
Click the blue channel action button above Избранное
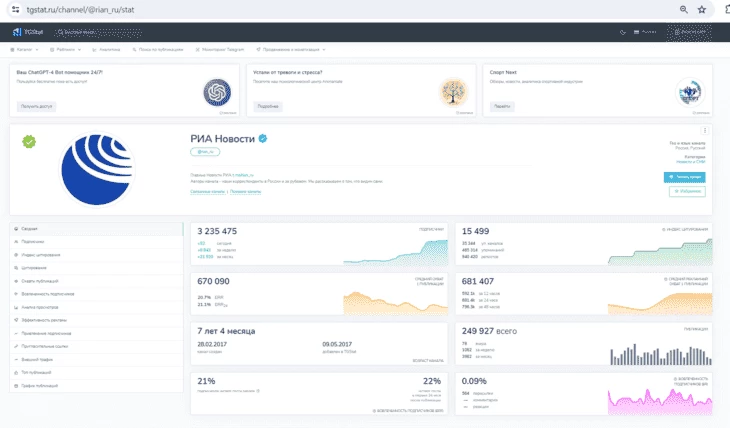coord(684,177)
